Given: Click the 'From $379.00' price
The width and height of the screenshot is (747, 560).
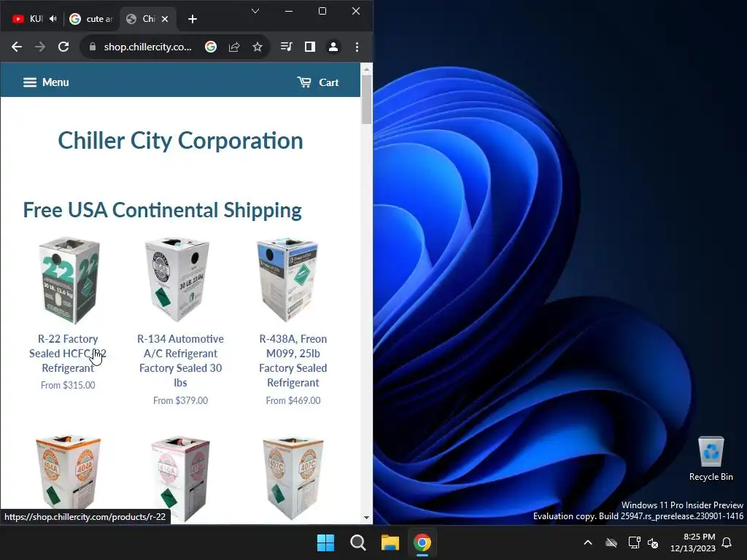Looking at the screenshot, I should [x=181, y=400].
